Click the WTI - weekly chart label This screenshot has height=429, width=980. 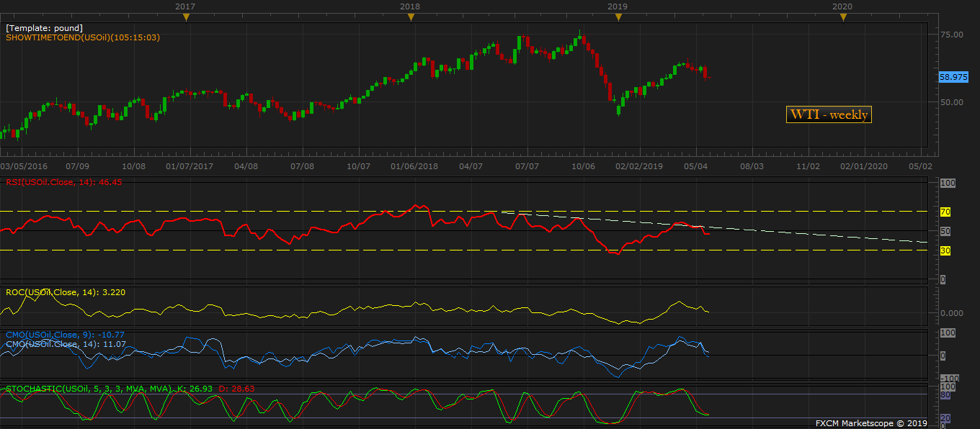(x=829, y=114)
